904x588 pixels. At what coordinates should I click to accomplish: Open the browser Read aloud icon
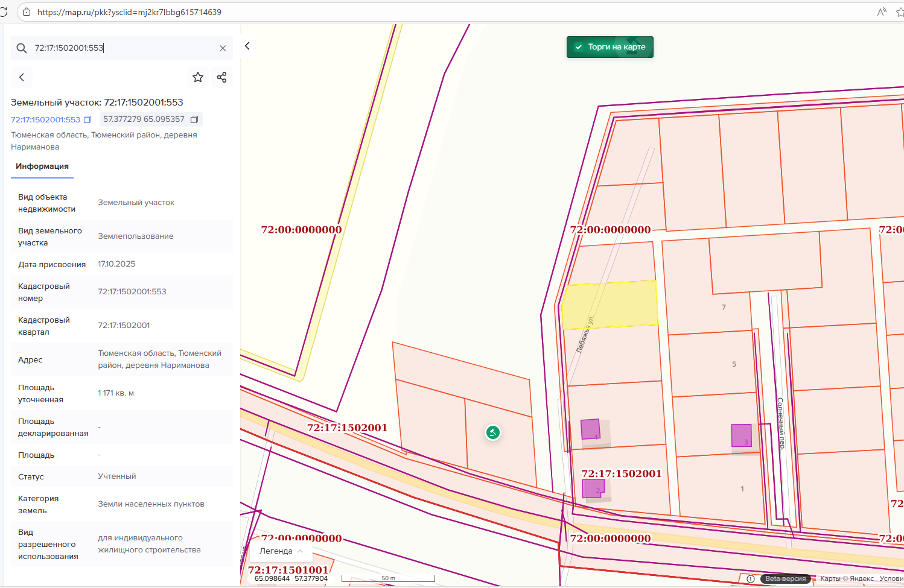[x=882, y=12]
